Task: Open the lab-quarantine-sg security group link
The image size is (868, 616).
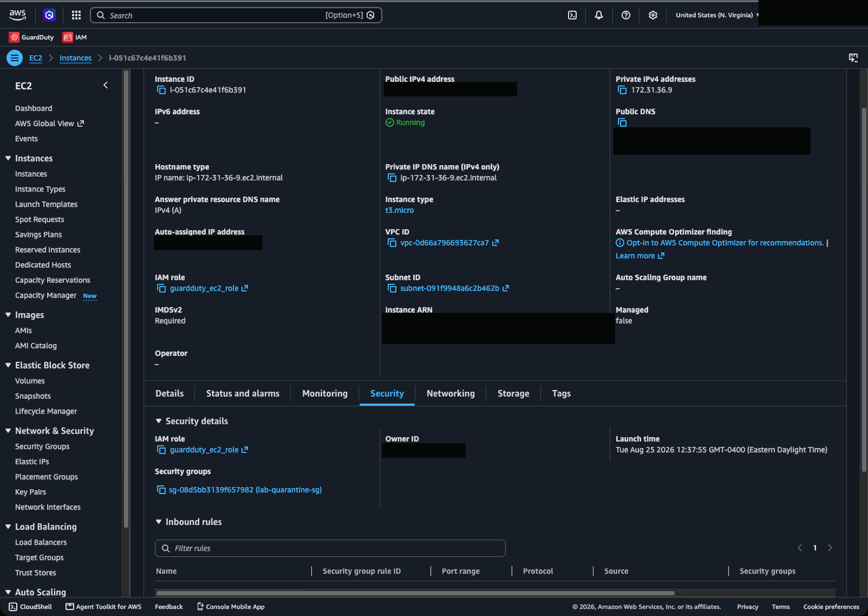Action: tap(245, 490)
